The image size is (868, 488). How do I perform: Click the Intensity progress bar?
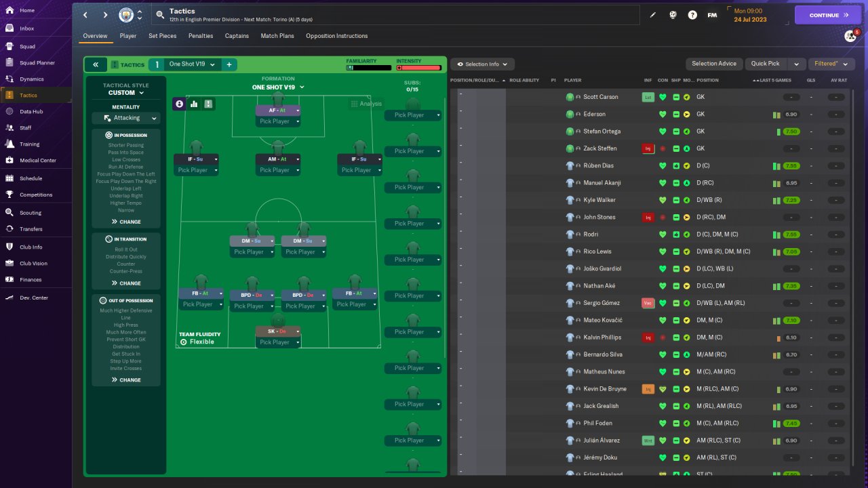click(x=419, y=68)
